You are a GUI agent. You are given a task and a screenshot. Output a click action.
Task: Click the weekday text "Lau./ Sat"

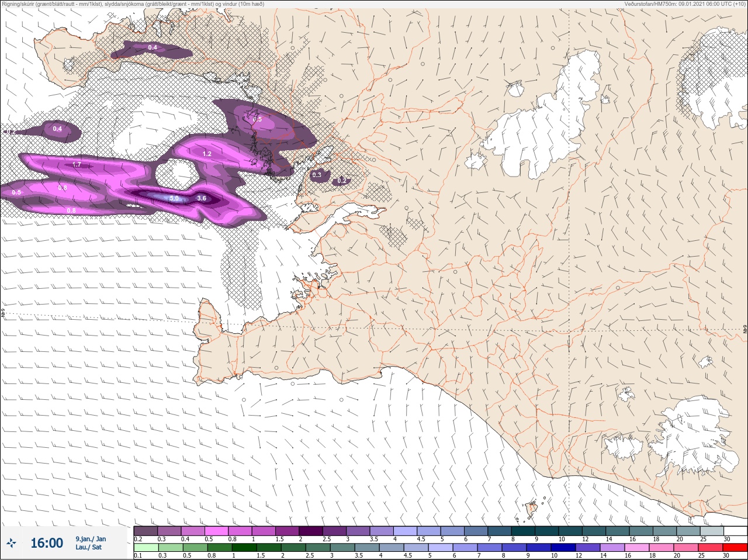pos(88,548)
